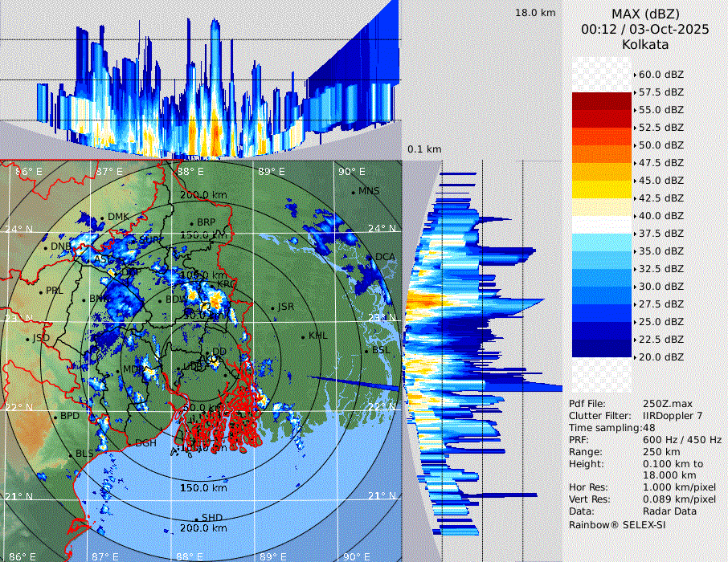Click the KHL station dot

click(x=303, y=336)
